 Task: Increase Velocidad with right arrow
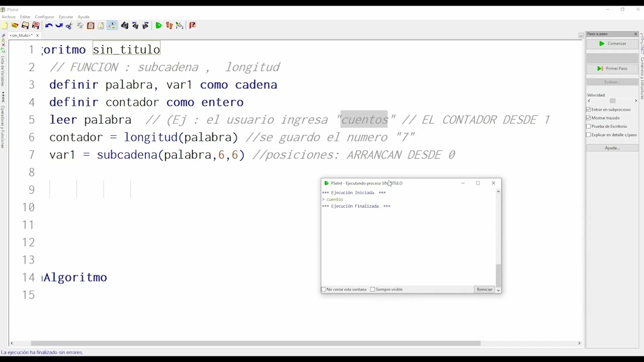click(x=635, y=101)
